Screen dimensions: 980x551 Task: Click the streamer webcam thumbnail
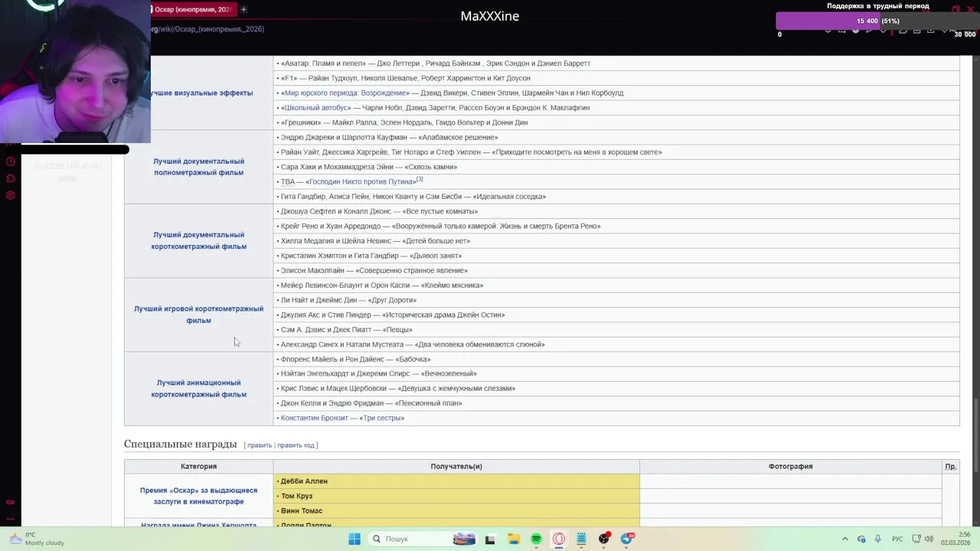(75, 71)
